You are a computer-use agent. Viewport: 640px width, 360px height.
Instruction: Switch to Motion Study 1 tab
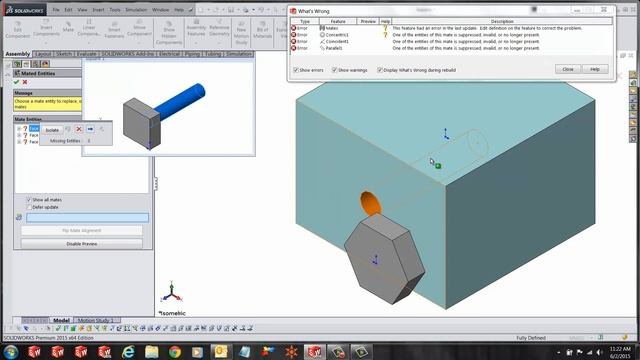click(96, 320)
